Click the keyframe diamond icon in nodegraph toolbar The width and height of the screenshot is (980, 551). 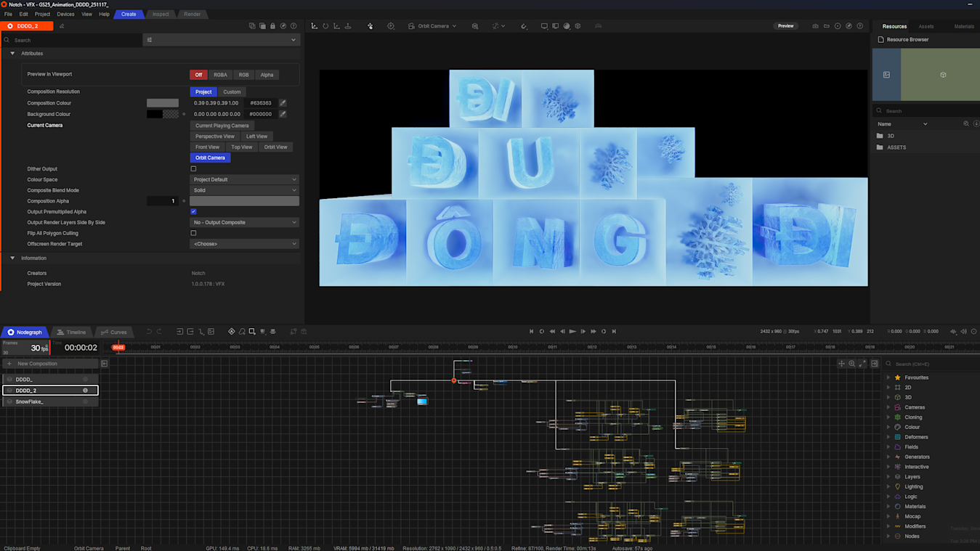pyautogui.click(x=232, y=332)
